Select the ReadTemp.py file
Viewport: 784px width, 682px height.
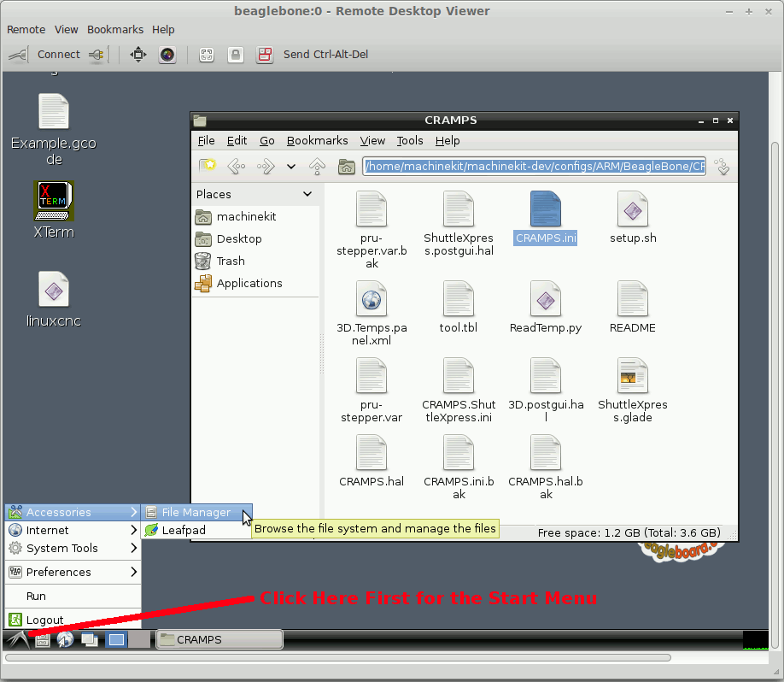(546, 307)
